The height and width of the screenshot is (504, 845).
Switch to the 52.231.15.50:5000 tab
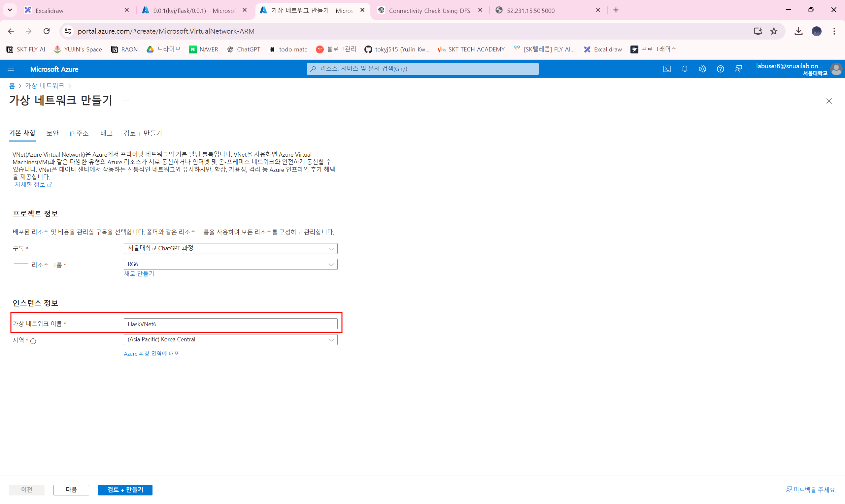(547, 10)
